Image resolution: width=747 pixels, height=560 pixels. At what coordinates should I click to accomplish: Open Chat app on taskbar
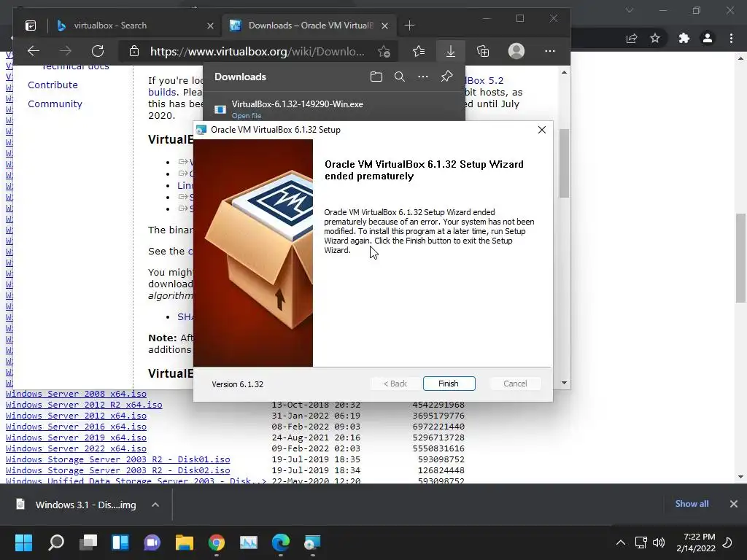[x=152, y=542]
